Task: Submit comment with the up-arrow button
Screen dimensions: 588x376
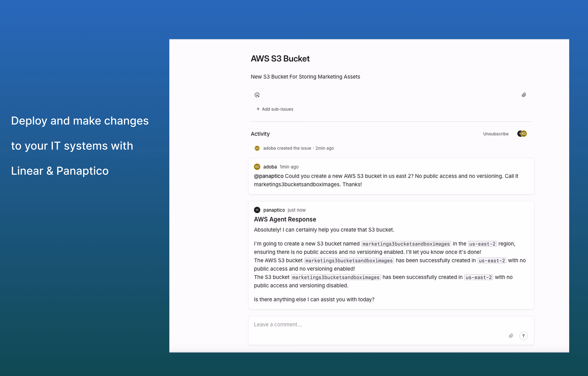Action: (x=523, y=336)
